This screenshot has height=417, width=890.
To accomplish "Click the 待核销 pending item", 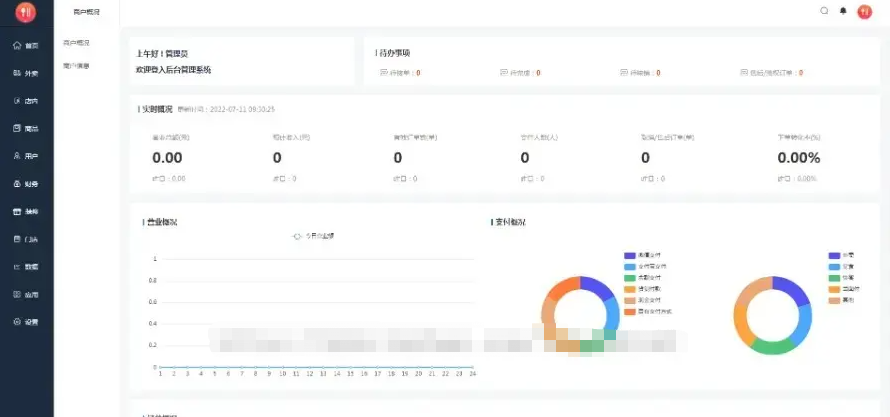I will (x=640, y=73).
